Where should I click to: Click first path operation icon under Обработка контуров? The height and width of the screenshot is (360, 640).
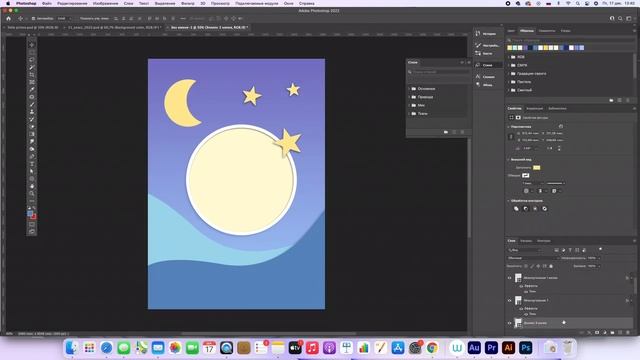coord(516,209)
